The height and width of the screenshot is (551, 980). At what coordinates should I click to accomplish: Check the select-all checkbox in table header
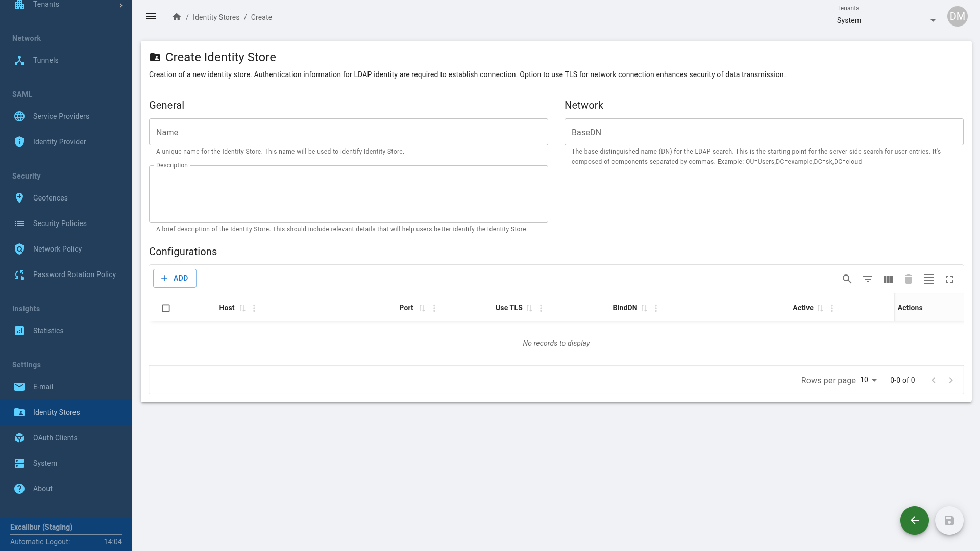(166, 308)
